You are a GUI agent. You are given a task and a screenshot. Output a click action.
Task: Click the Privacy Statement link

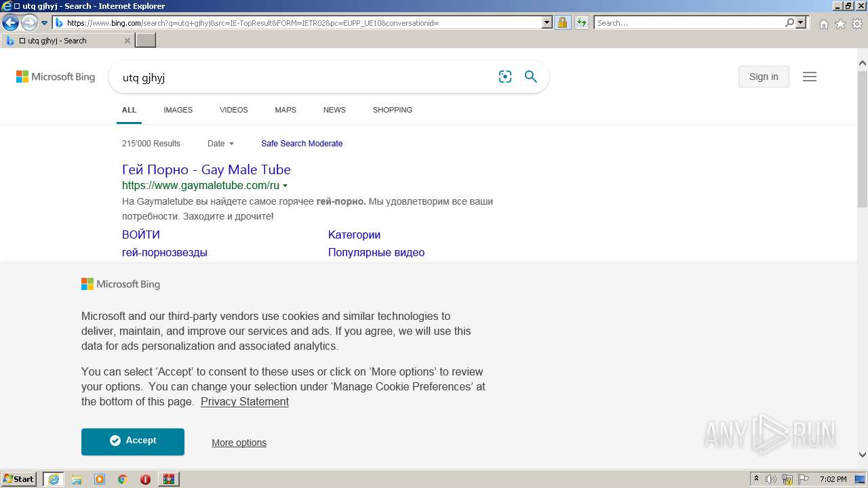coord(245,401)
